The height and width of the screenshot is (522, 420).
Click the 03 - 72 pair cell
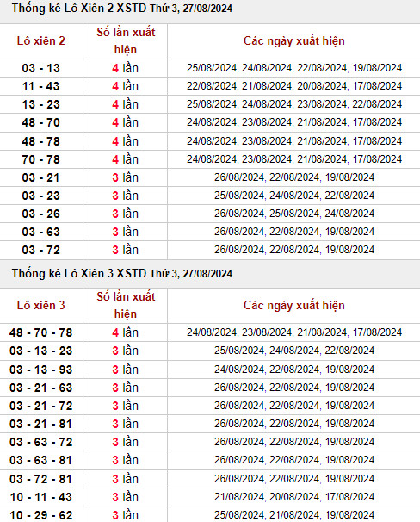click(x=41, y=250)
